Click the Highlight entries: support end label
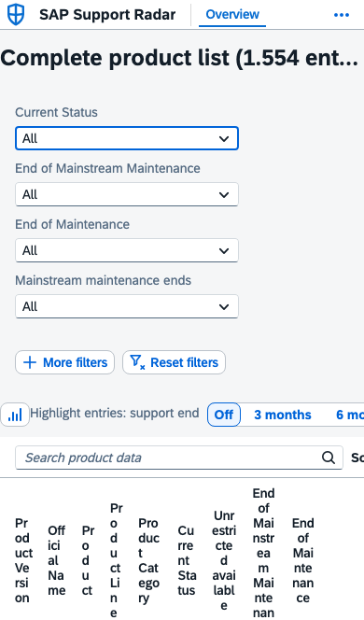The width and height of the screenshot is (364, 620). [x=115, y=414]
